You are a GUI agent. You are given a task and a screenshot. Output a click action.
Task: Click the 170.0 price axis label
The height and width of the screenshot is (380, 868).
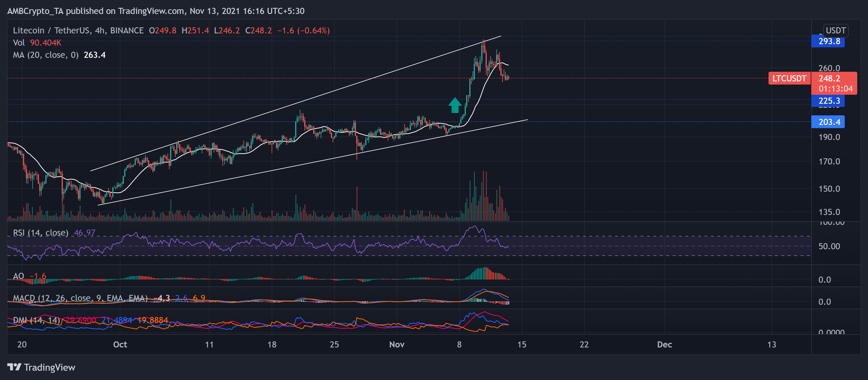tap(829, 162)
